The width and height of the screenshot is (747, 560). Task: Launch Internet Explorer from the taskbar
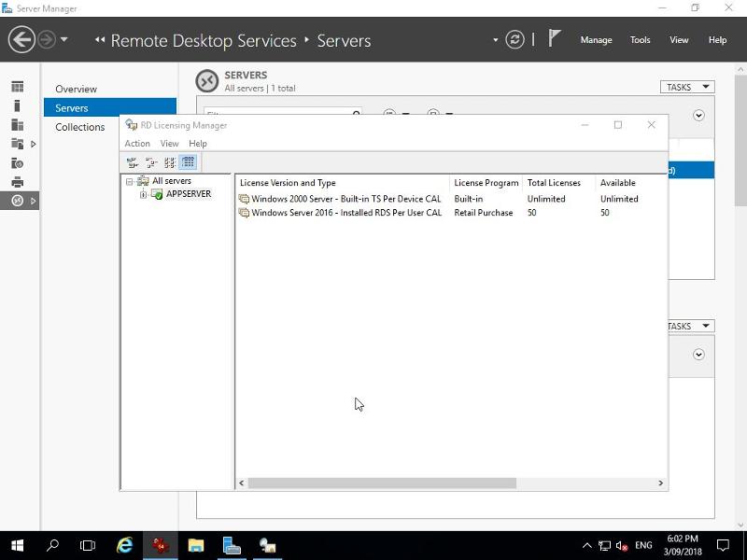pos(125,545)
